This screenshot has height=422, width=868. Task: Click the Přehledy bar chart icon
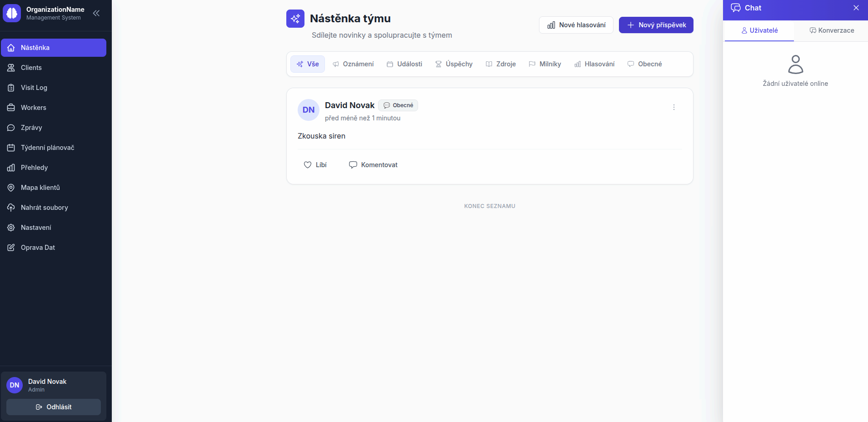(10, 168)
